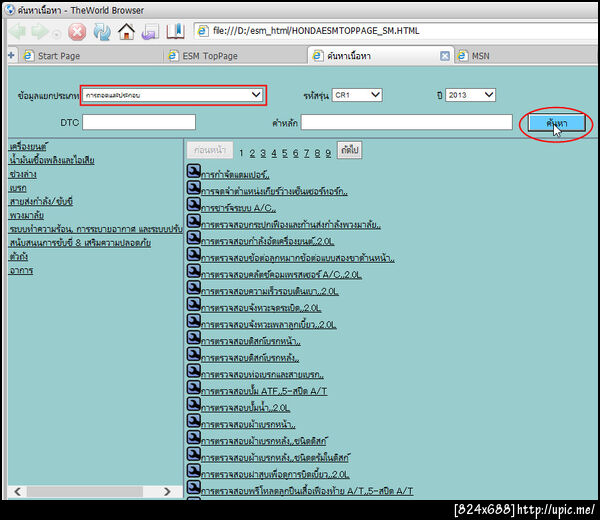Click wrench icon beside การตรวจสอบปั๊ม ATF 5-สปีด A/T

194,387
